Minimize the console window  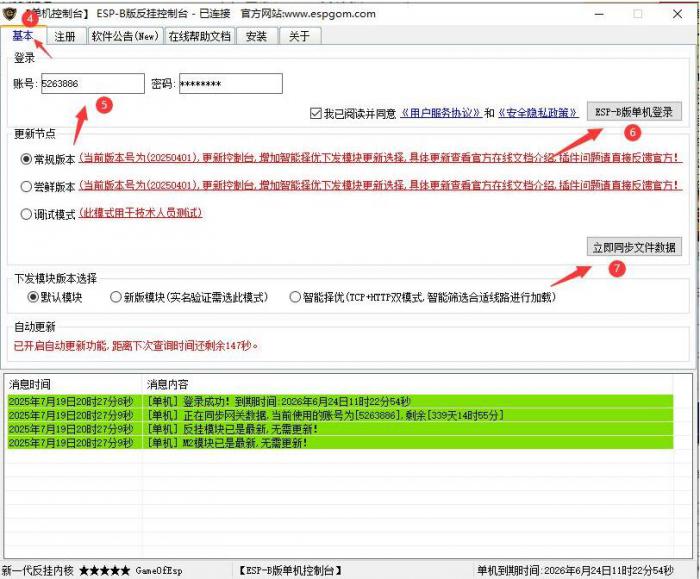click(x=599, y=14)
